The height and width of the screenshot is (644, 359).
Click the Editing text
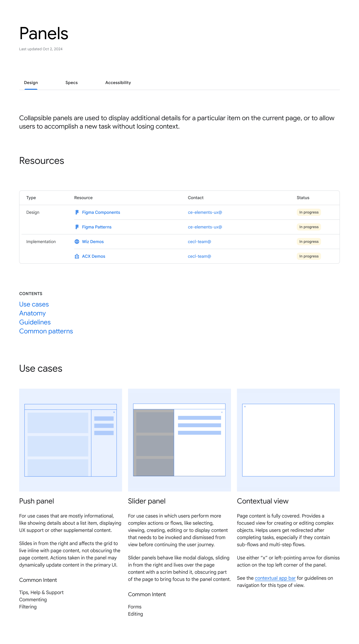135,614
